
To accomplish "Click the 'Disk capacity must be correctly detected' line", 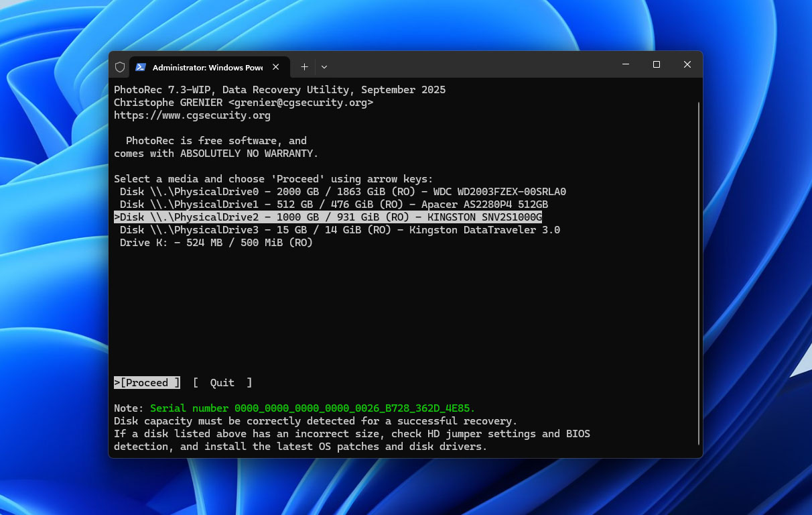I will (316, 421).
